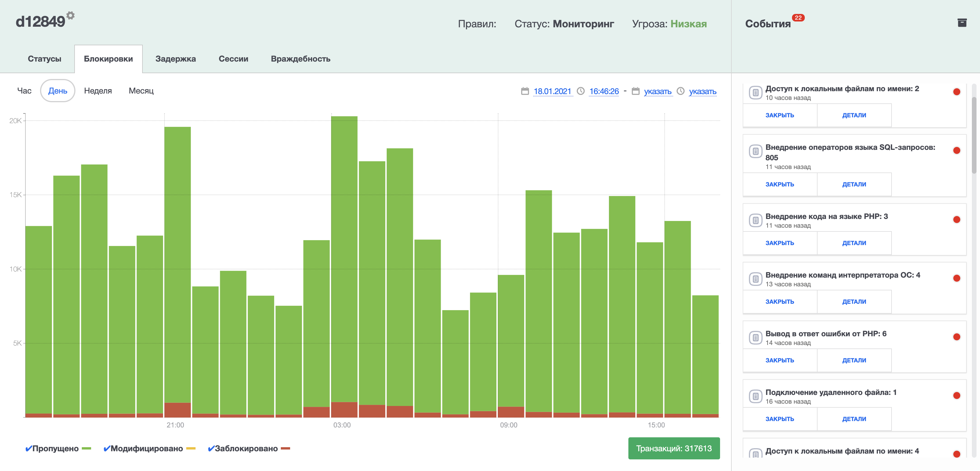
Task: Open the start time 16:46:26 picker
Action: point(604,91)
